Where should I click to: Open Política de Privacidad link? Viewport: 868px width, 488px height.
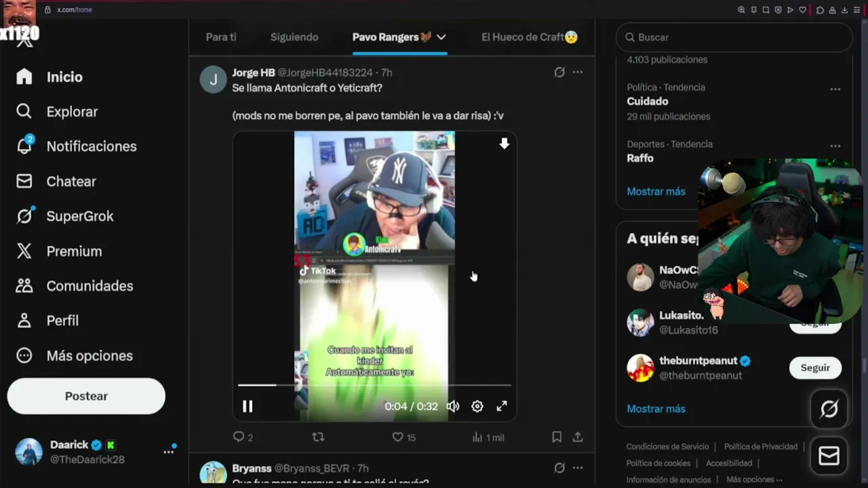coord(761,447)
